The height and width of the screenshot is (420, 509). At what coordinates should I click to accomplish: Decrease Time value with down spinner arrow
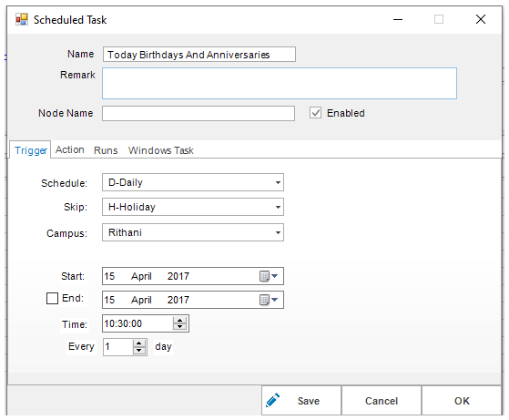click(179, 326)
